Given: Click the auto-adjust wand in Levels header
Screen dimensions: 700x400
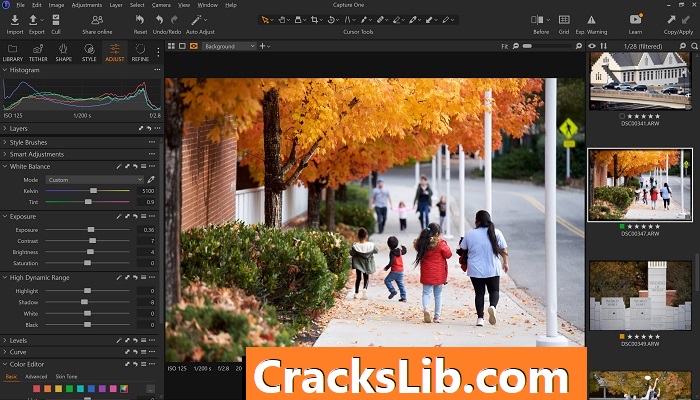Looking at the screenshot, I should point(119,341).
